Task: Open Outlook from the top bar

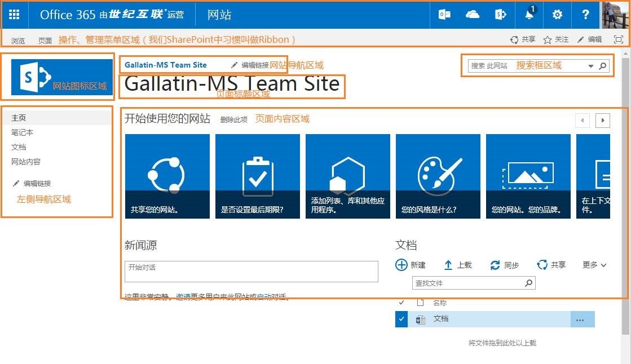Action: click(x=444, y=15)
